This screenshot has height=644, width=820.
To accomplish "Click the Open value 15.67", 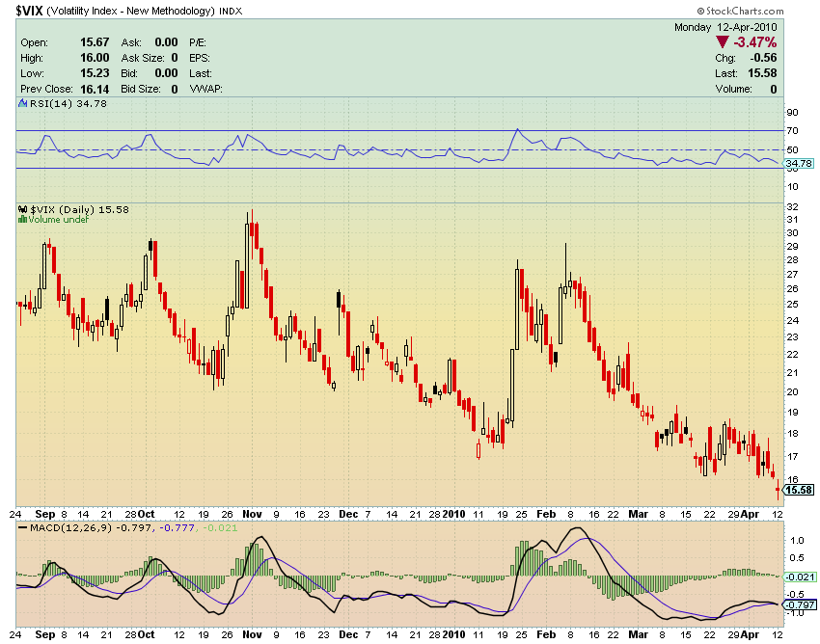I will pos(95,42).
